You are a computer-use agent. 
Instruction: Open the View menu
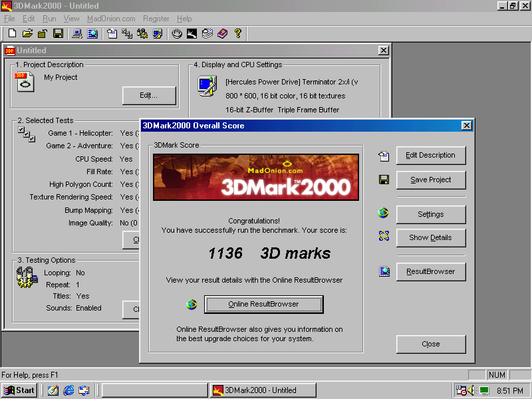[x=71, y=19]
